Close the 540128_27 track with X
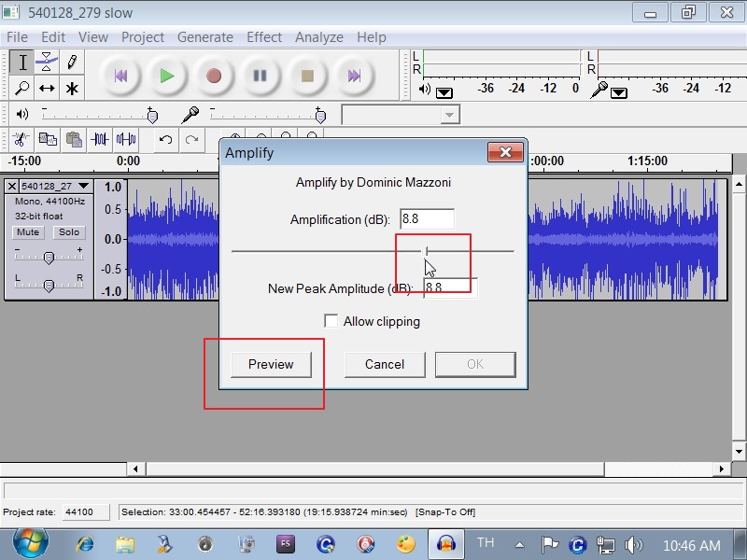This screenshot has width=747, height=560. (x=12, y=186)
